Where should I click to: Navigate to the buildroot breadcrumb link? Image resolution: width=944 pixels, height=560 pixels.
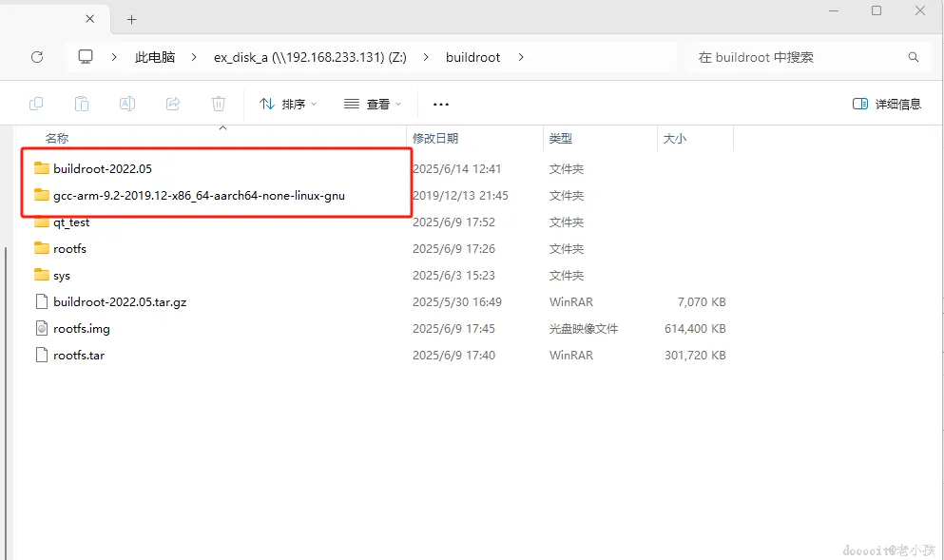[472, 57]
